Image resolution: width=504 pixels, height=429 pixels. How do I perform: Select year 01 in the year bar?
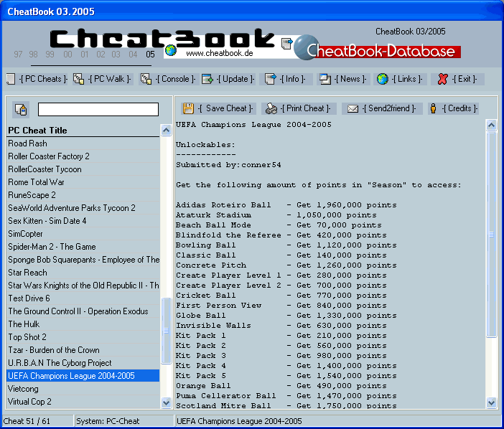(85, 55)
